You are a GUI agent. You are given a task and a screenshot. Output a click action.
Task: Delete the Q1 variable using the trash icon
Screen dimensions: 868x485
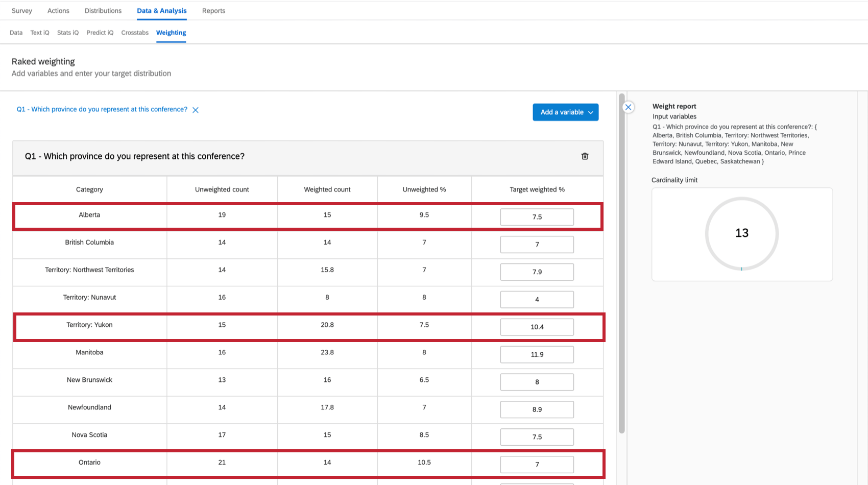[585, 156]
